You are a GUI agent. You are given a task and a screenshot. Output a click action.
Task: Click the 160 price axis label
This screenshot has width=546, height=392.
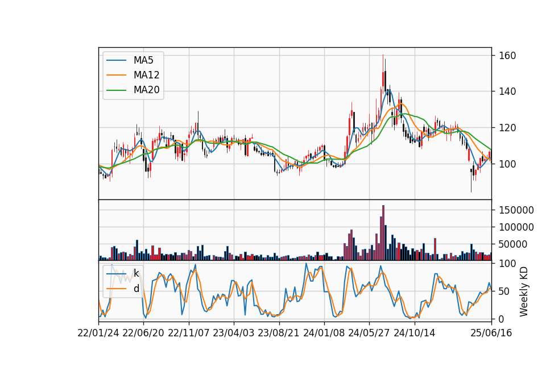(x=507, y=56)
